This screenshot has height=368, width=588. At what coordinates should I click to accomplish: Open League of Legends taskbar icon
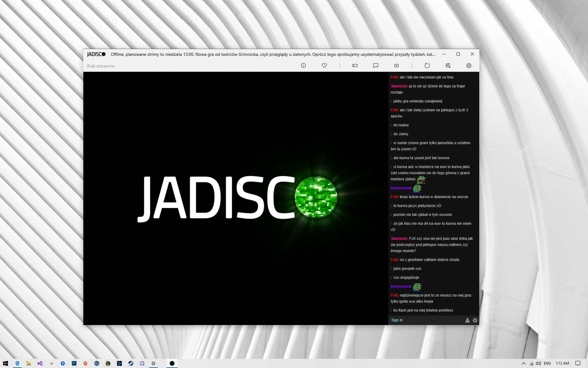pos(108,363)
